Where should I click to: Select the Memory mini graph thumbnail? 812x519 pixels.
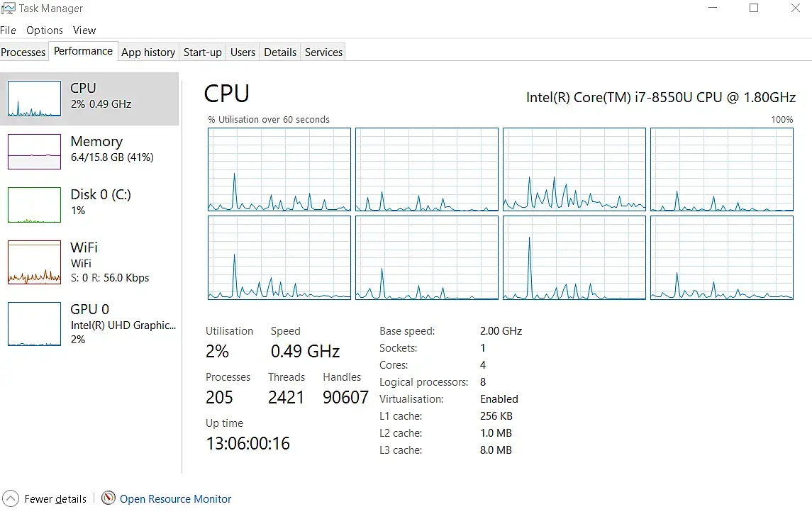click(34, 152)
